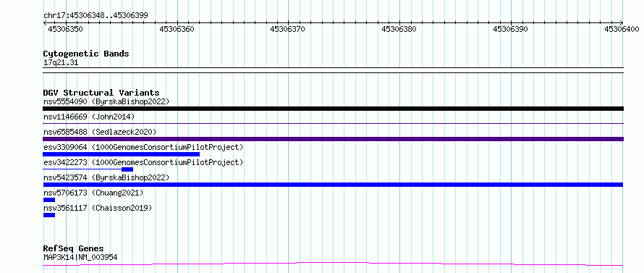Select the thin purple nsv1146669 line
The width and height of the screenshot is (644, 273).
(x=333, y=123)
